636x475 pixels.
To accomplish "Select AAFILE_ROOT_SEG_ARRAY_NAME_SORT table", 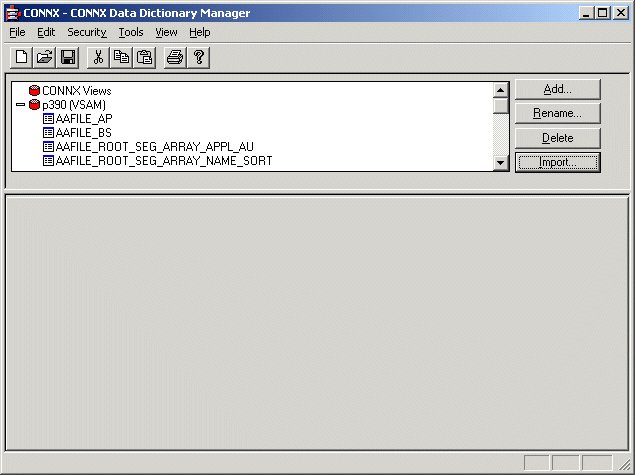I will [163, 160].
